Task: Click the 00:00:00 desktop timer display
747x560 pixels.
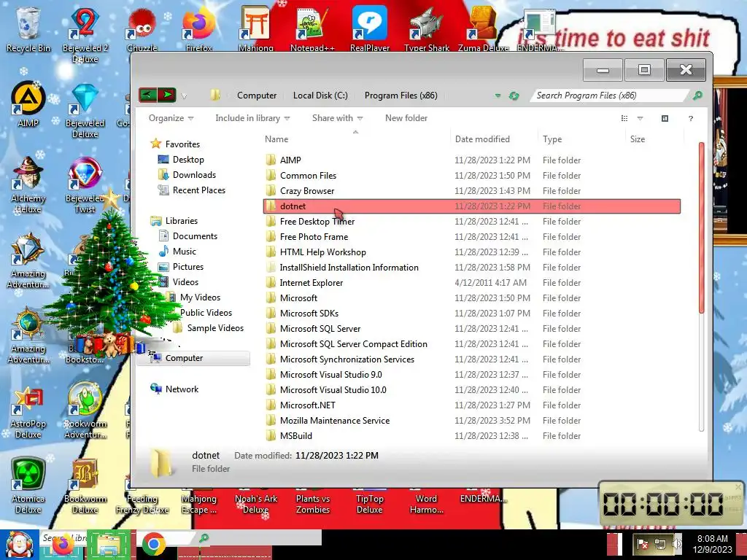Action: [663, 504]
